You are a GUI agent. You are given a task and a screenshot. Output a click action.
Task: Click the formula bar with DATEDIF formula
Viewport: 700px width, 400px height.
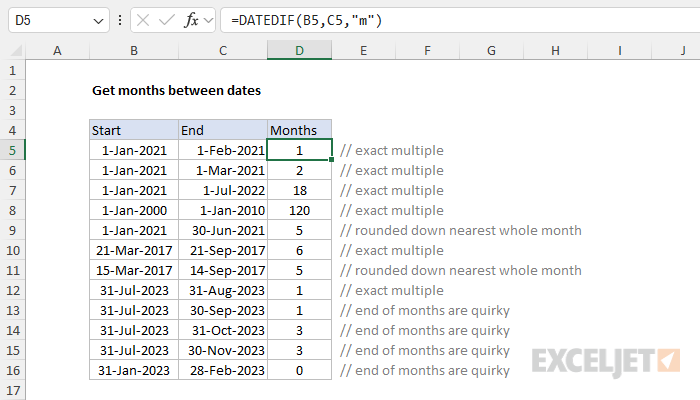point(460,21)
